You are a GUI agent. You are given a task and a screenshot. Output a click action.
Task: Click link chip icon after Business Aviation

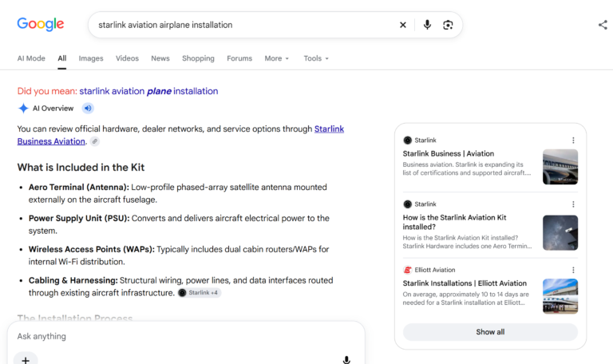[95, 141]
